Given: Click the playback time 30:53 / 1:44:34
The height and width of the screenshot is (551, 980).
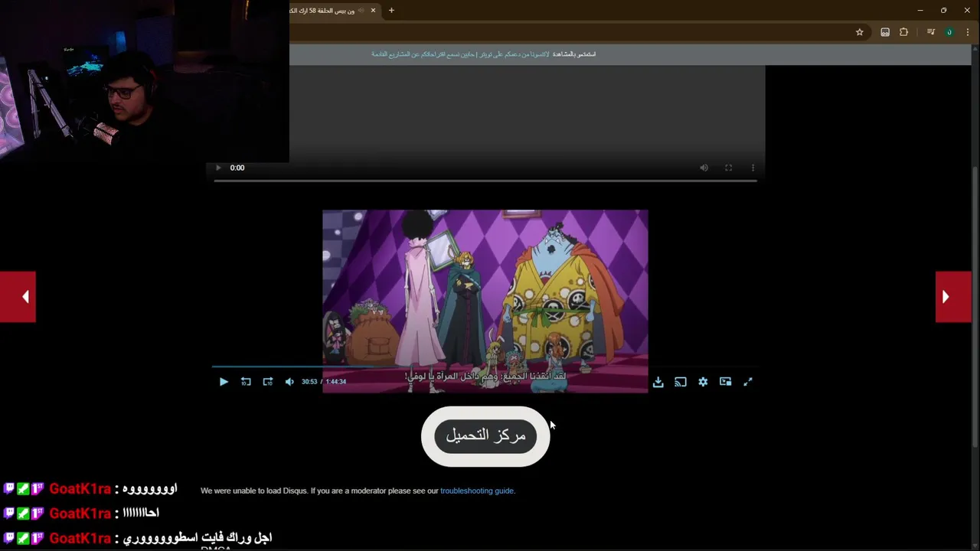Looking at the screenshot, I should [x=324, y=381].
